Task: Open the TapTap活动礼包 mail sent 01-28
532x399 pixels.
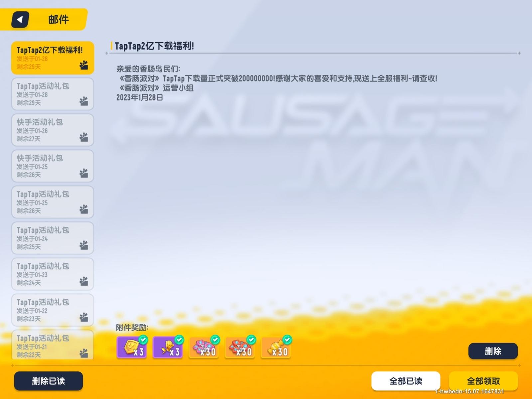Action: pyautogui.click(x=53, y=94)
